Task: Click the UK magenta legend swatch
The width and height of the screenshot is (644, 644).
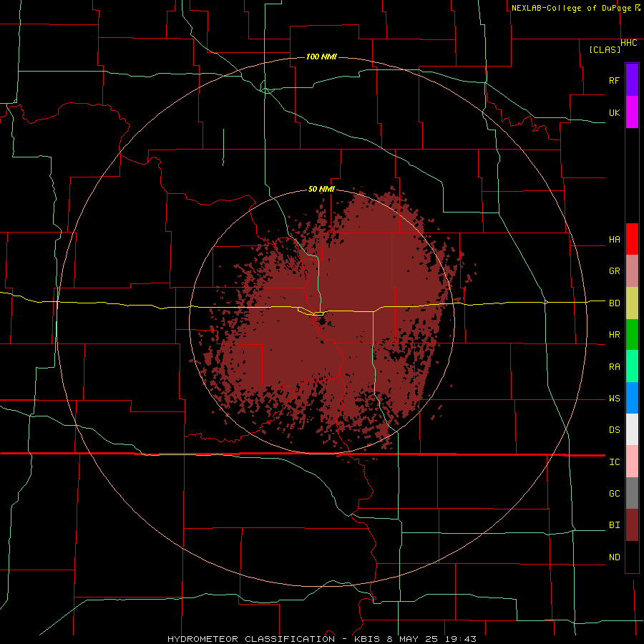Action: (x=632, y=112)
